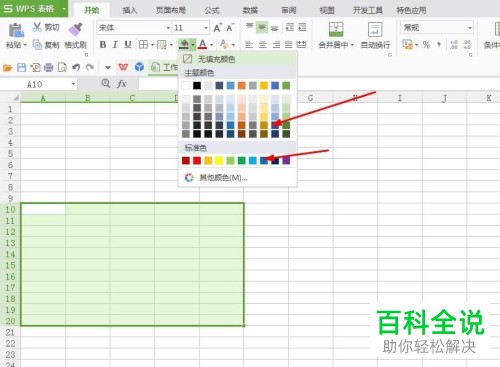The width and height of the screenshot is (500, 367).
Task: Click the open folder icon
Action: point(7,68)
